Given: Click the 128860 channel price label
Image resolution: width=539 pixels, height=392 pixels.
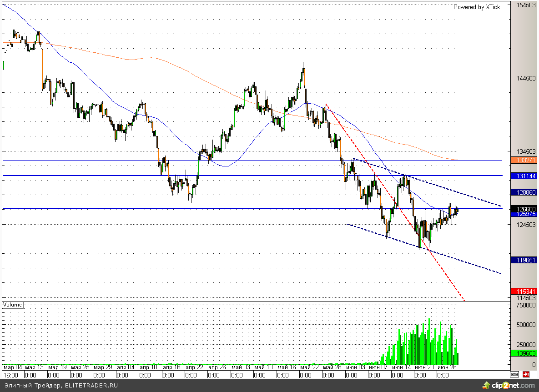Looking at the screenshot, I should pyautogui.click(x=524, y=192).
